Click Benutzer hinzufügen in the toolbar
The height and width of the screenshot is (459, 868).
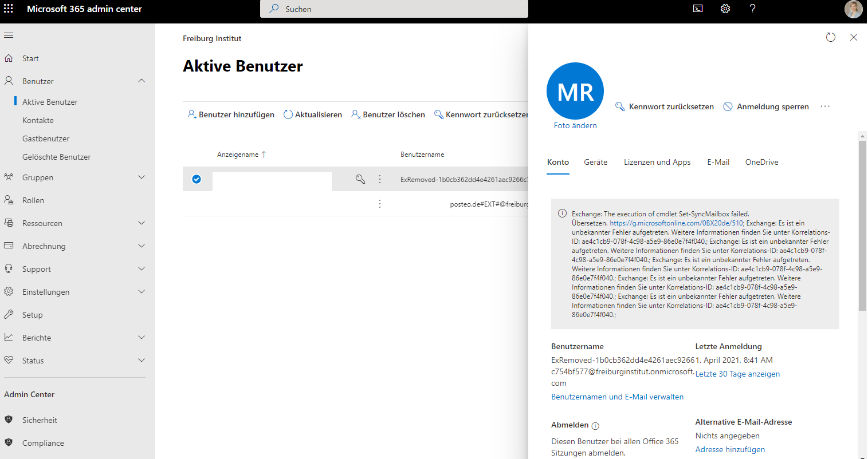coord(231,114)
